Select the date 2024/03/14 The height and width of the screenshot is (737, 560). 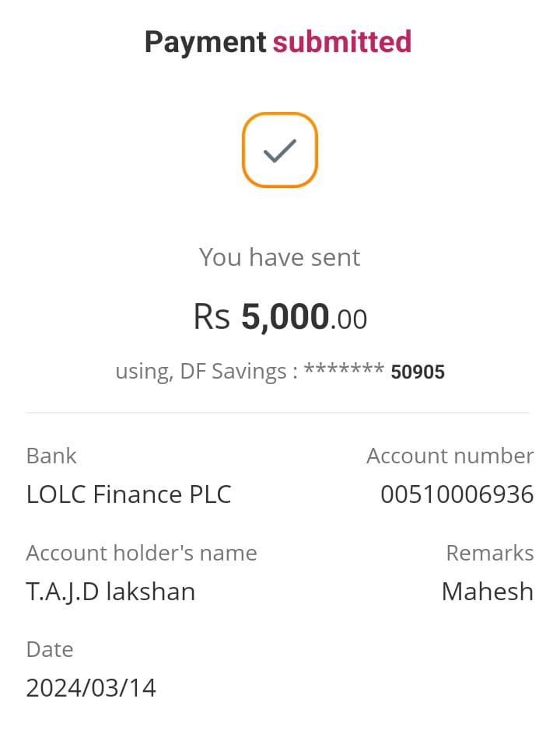pos(91,688)
